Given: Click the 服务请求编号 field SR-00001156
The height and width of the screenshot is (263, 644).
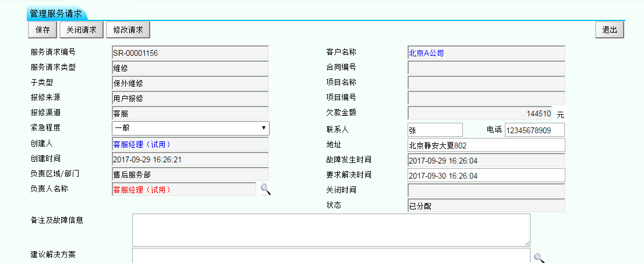Looking at the screenshot, I should tap(190, 53).
